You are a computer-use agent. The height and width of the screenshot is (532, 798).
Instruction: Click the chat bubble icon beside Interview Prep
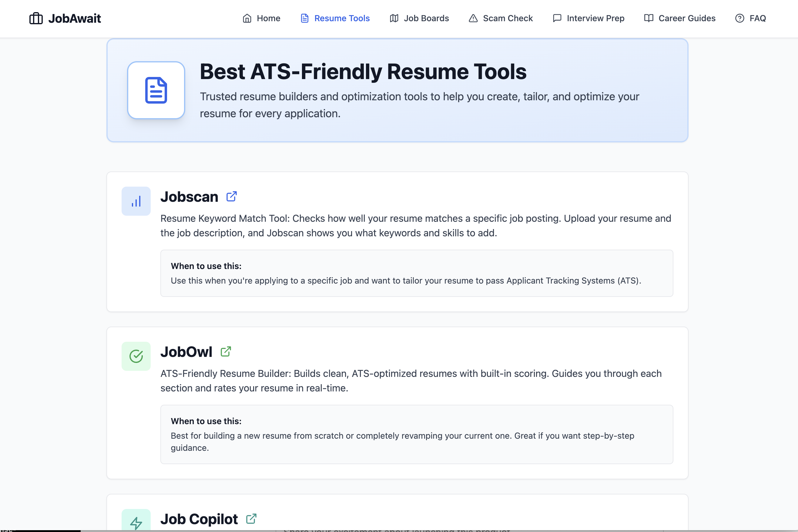[557, 18]
